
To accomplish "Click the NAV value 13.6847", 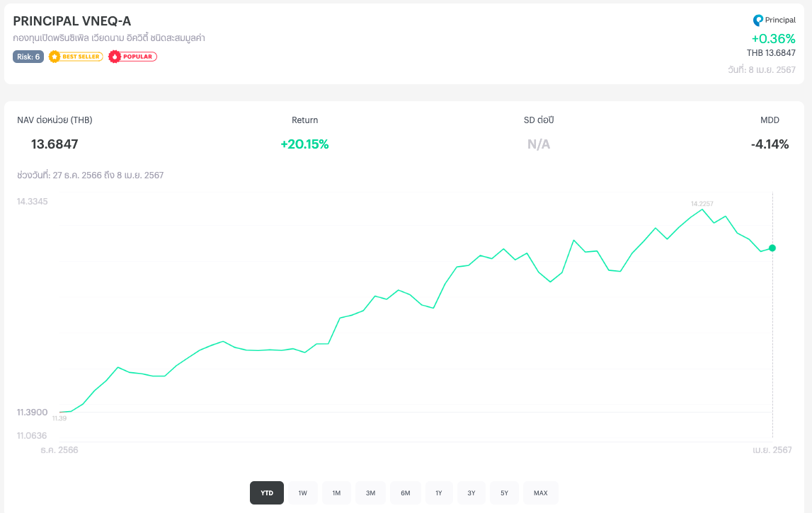I will [55, 144].
